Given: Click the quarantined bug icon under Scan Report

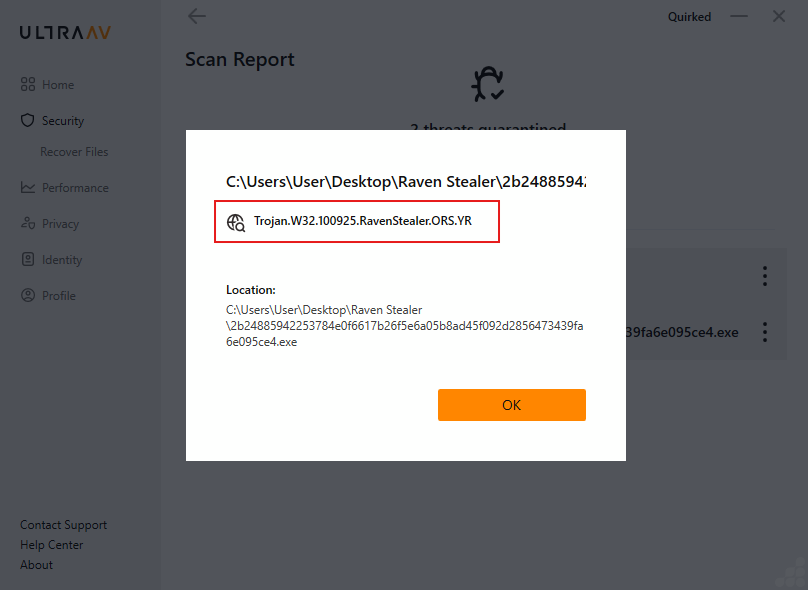Looking at the screenshot, I should (x=487, y=85).
